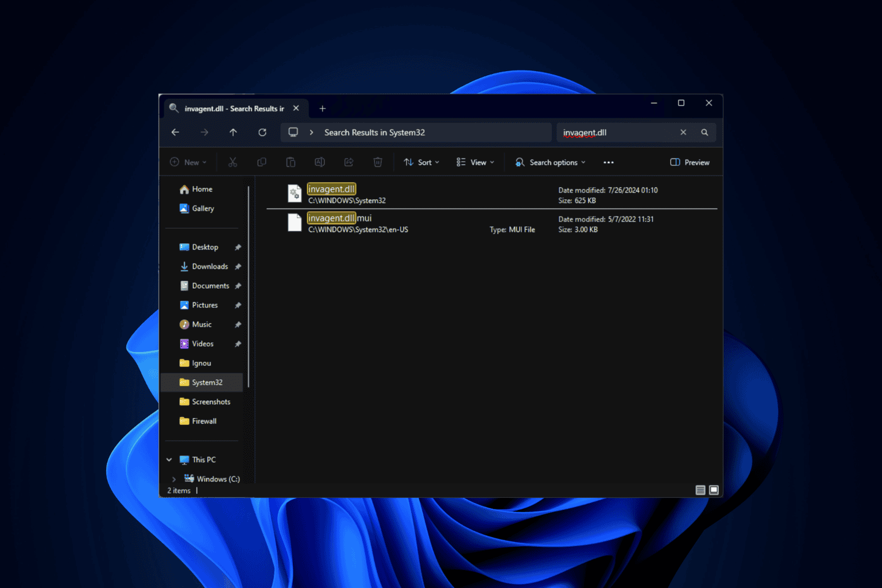Click 'Type: MUI File' text
882x588 pixels.
(x=512, y=230)
